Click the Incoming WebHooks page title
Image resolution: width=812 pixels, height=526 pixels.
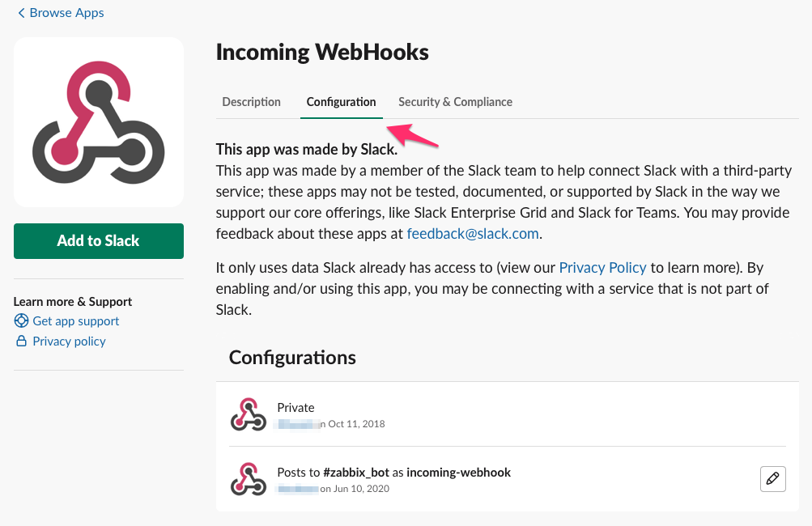point(322,53)
